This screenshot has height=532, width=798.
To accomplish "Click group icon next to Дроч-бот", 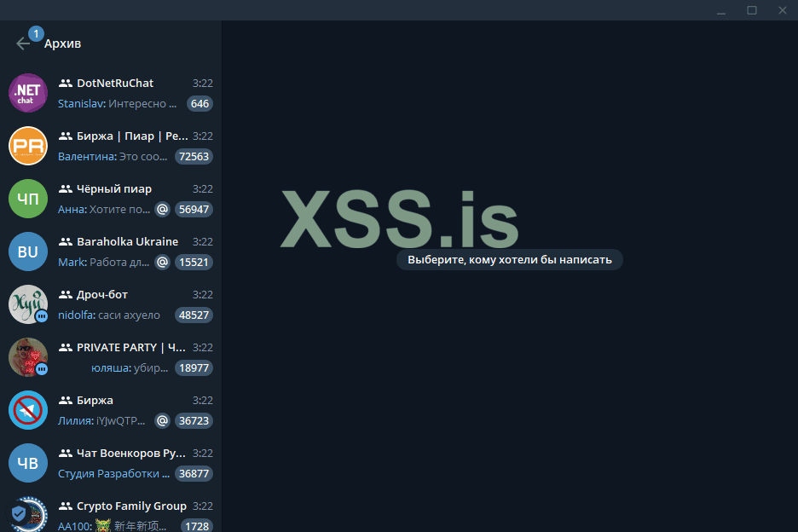I will point(65,295).
